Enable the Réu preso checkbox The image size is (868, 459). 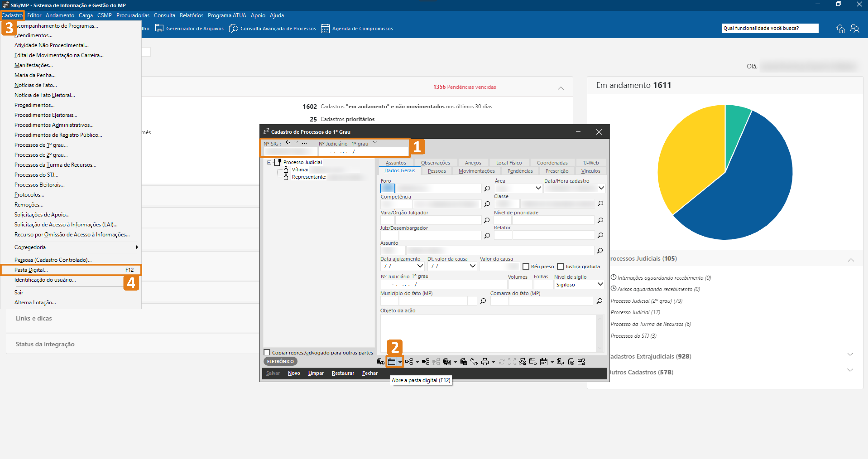tap(526, 266)
